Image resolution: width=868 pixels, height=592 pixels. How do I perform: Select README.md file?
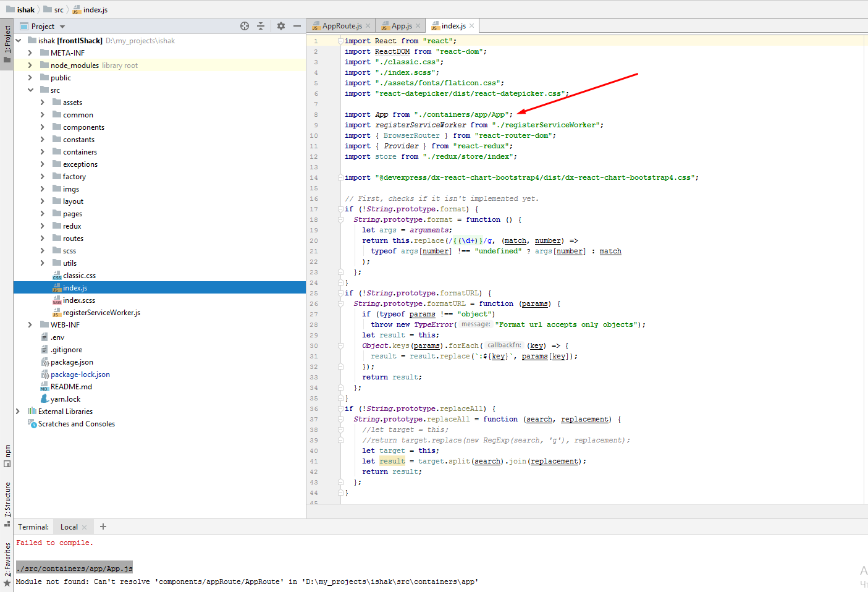tap(71, 387)
